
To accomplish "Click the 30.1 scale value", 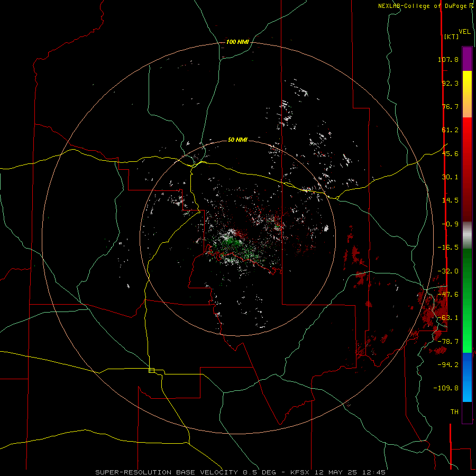I will click(x=450, y=177).
